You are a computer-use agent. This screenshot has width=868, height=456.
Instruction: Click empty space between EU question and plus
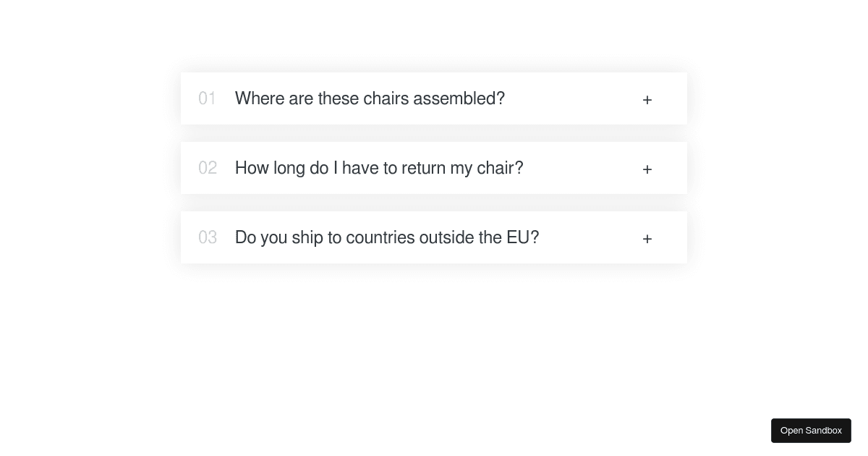tap(590, 237)
